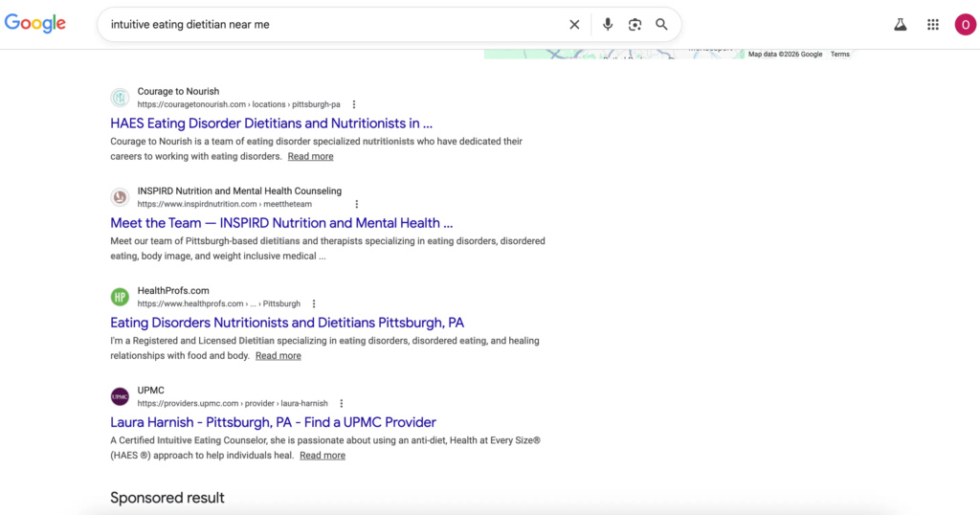Click the couragetonourish.com URL breadcrumb
The height and width of the screenshot is (515, 980).
(x=238, y=104)
